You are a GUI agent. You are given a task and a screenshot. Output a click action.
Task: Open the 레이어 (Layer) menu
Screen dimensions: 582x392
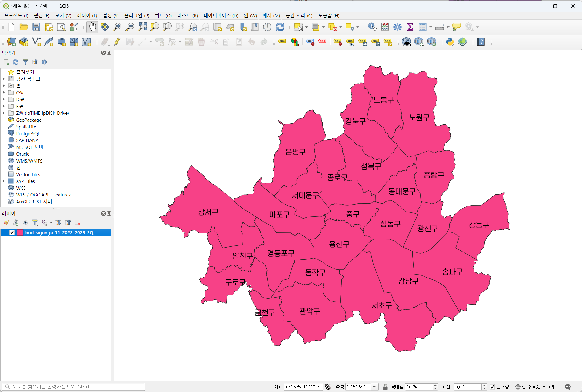click(87, 15)
